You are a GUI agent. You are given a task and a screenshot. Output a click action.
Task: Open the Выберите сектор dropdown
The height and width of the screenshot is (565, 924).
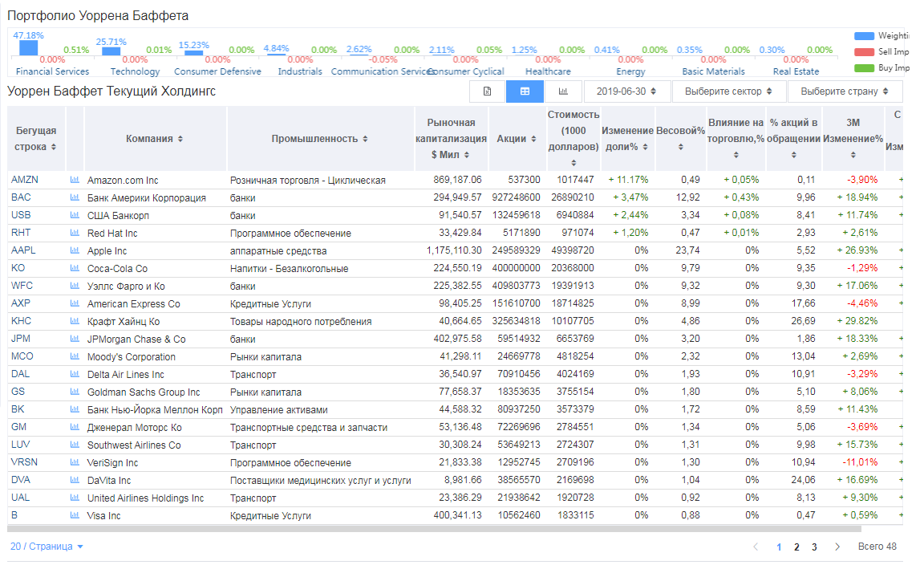[727, 91]
